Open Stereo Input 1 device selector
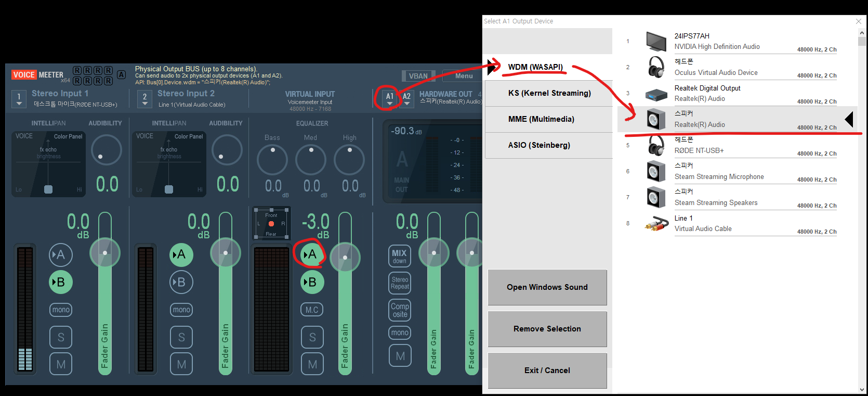 tap(19, 99)
